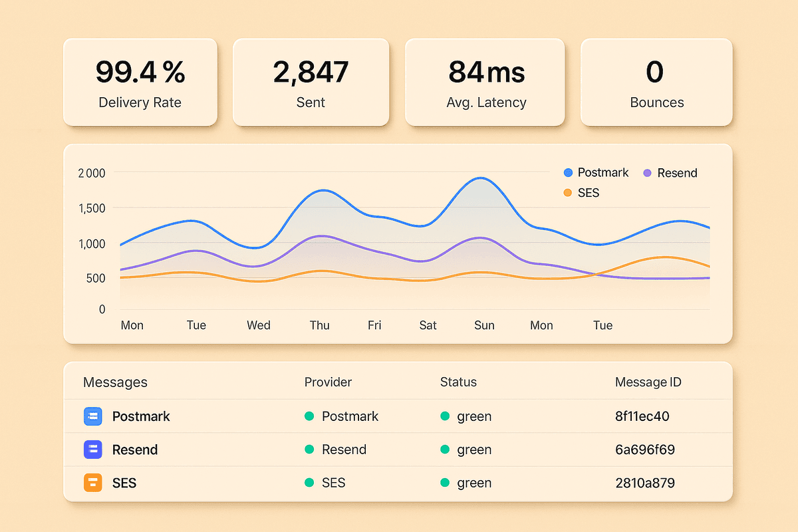The height and width of the screenshot is (532, 798).
Task: Click the Sun label on chart axis
Action: pos(484,325)
